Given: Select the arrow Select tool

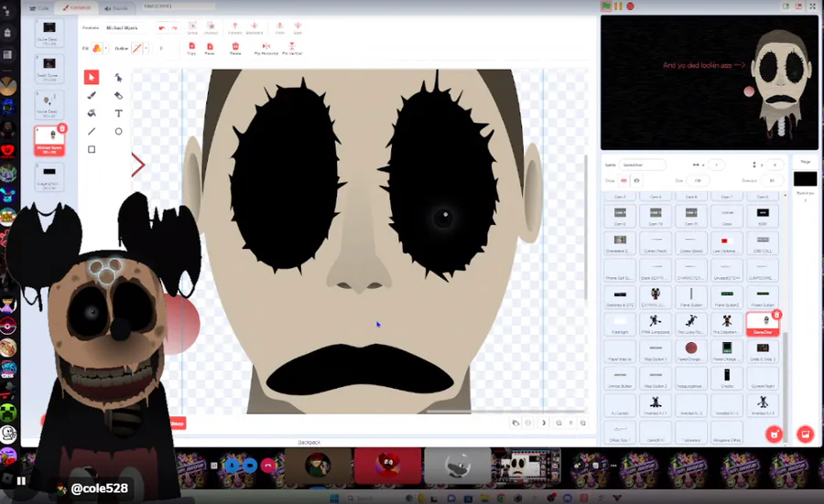Looking at the screenshot, I should 92,78.
